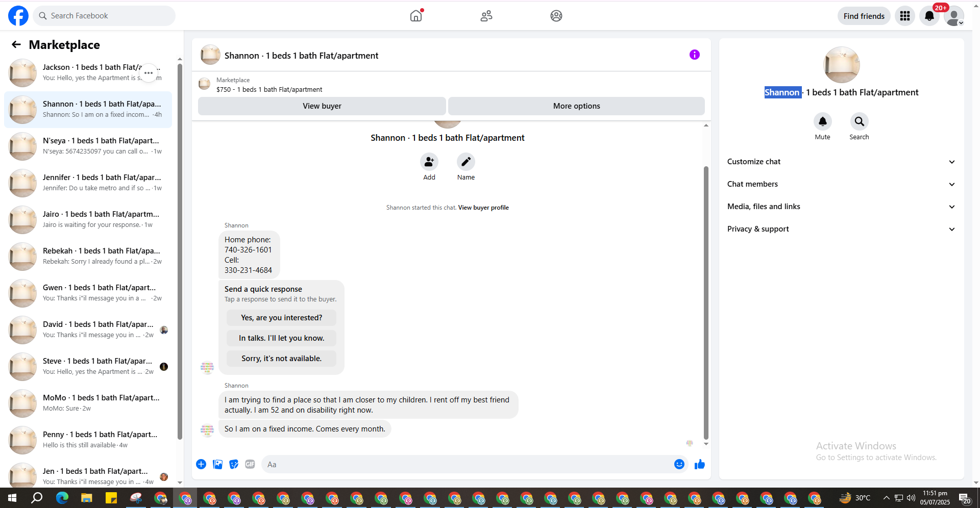Attach a photo with the image icon
Image resolution: width=980 pixels, height=508 pixels.
click(217, 464)
